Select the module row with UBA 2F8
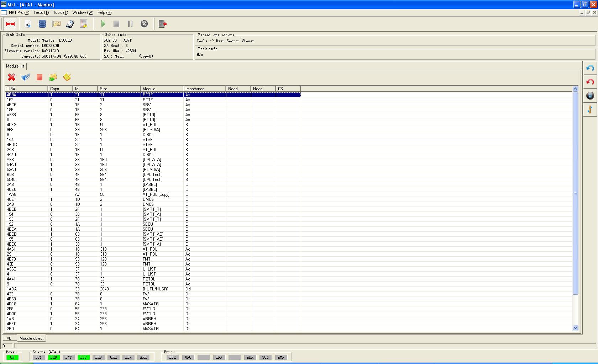 tap(153, 309)
